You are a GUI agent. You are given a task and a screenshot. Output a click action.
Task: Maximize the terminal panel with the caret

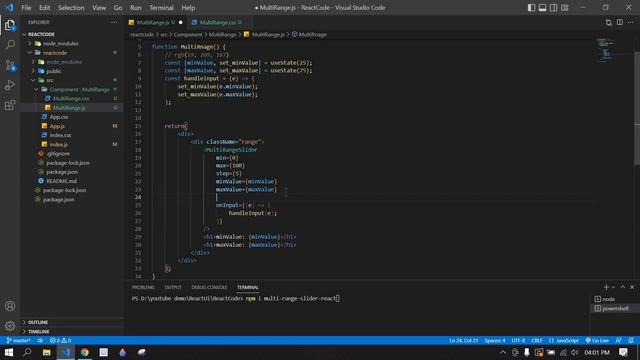click(x=622, y=287)
